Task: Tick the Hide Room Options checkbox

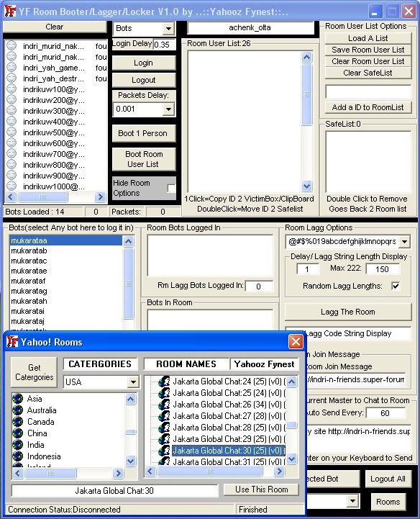Action: pyautogui.click(x=171, y=188)
